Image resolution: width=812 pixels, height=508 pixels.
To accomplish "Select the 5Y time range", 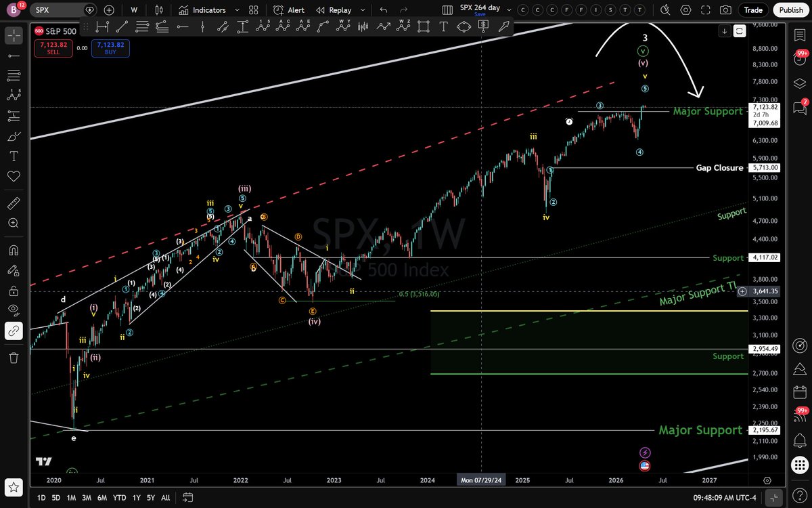I will tap(150, 498).
